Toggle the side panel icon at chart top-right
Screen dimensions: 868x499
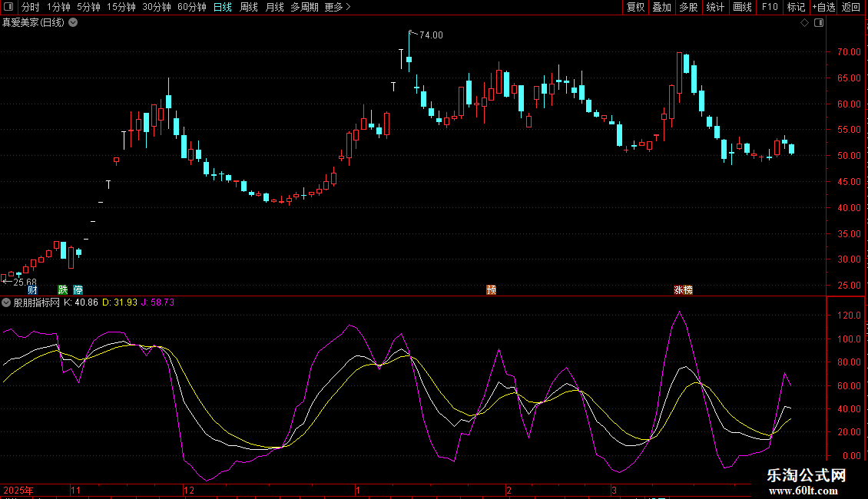pos(820,23)
